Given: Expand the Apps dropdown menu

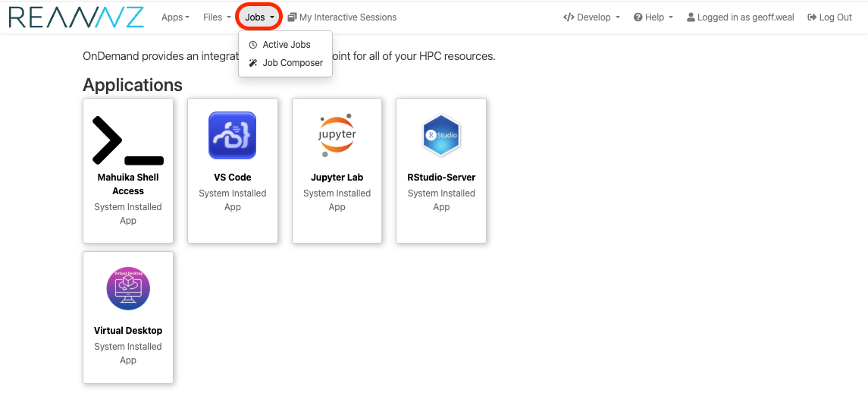Looking at the screenshot, I should (x=175, y=17).
